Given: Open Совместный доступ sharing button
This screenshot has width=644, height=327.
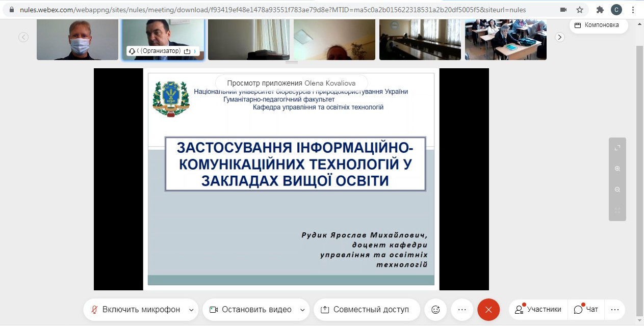Looking at the screenshot, I should click(367, 310).
